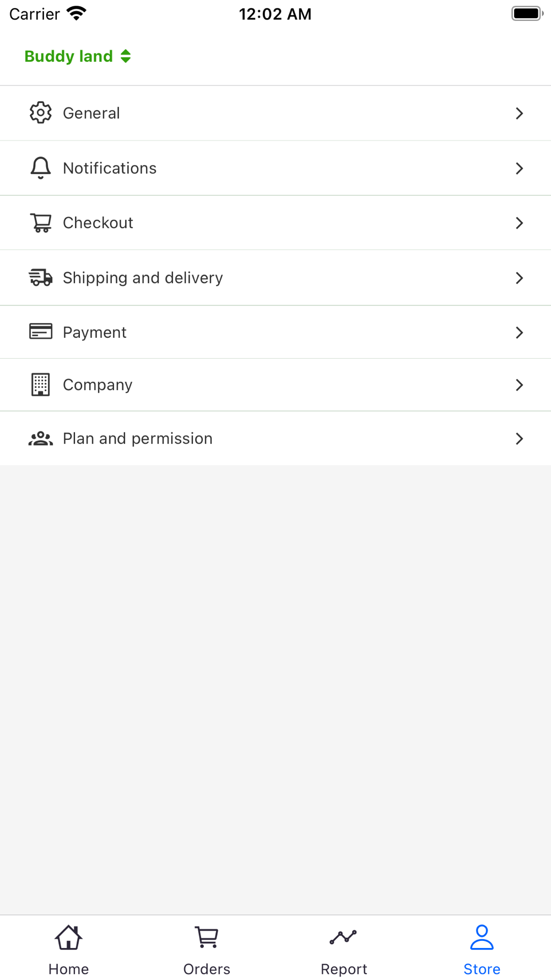Screen dimensions: 551x980
Task: Open the Checkout settings label
Action: [98, 223]
